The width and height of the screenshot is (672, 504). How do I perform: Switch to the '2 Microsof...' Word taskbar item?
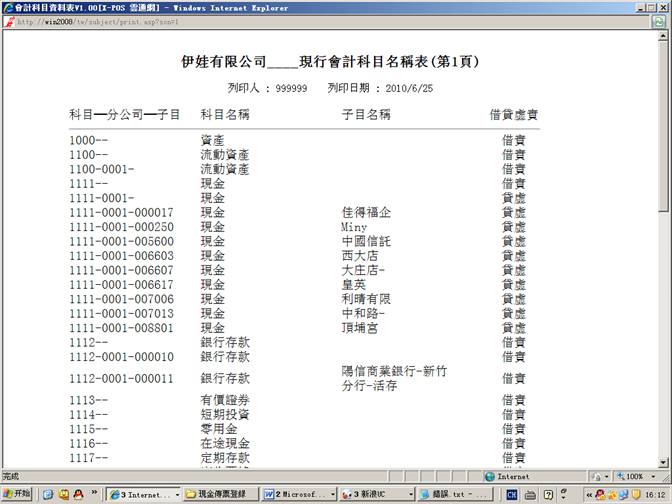pyautogui.click(x=298, y=494)
